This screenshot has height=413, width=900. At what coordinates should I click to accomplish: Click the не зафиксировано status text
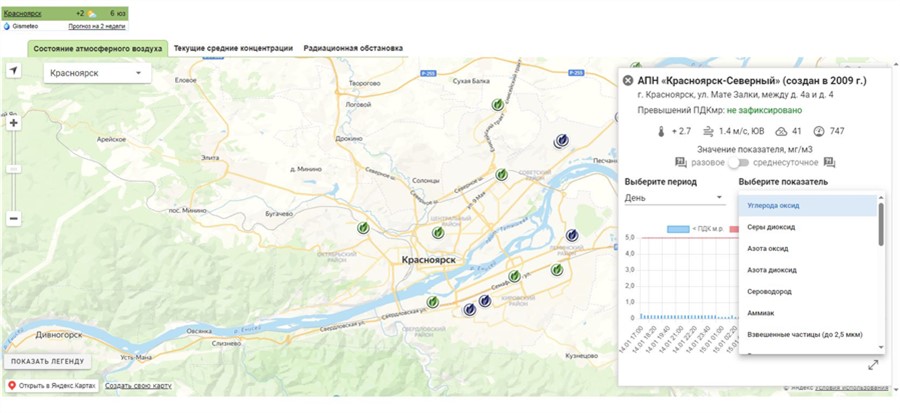(x=765, y=110)
